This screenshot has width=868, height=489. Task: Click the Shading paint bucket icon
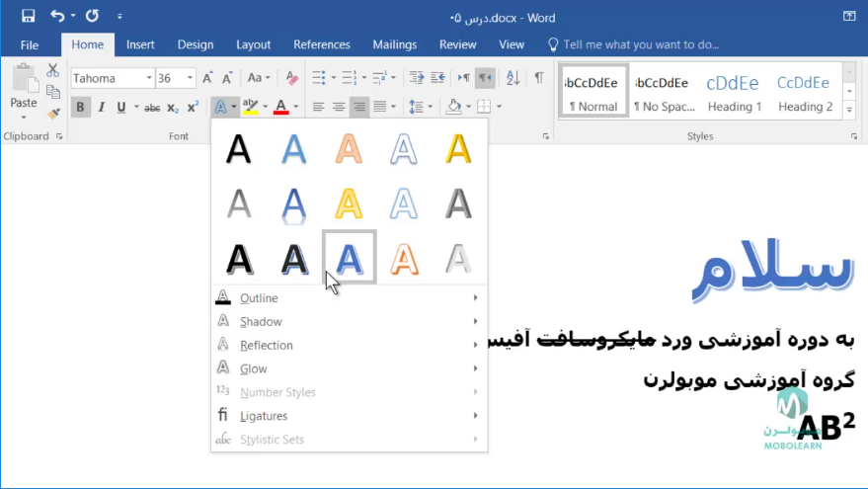(x=453, y=107)
